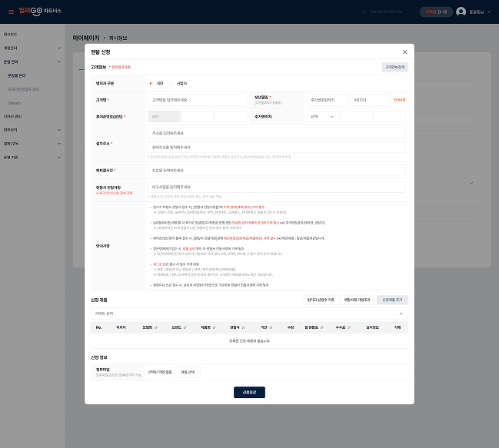Focus the mobile number last digits field
499x448 pixels.
(x=231, y=117)
